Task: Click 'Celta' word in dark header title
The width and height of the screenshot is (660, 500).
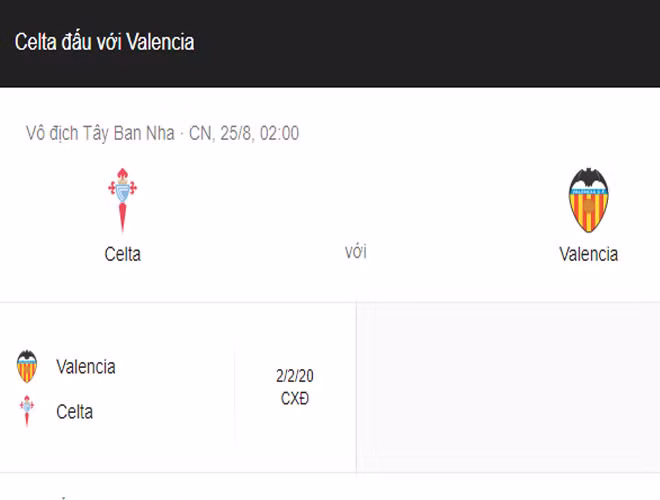Action: (x=36, y=42)
